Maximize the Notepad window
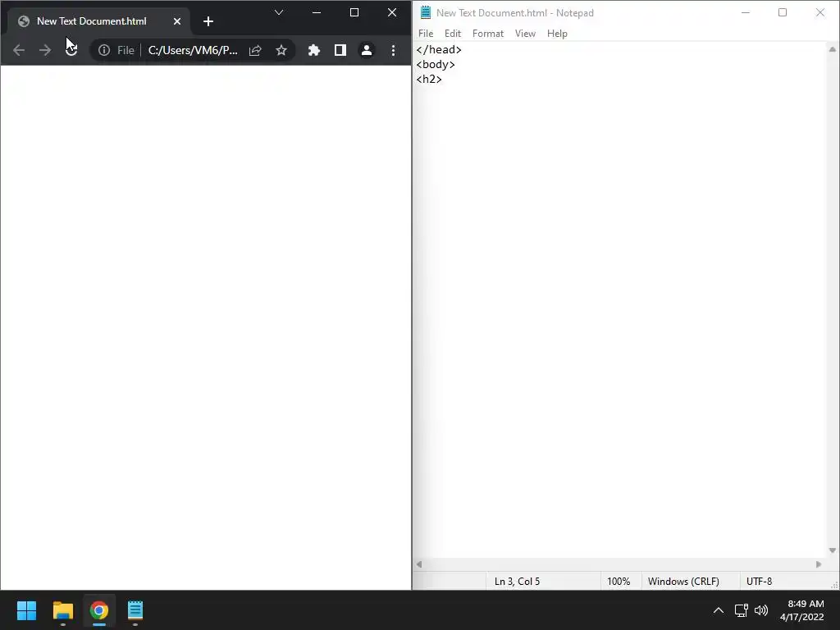This screenshot has height=630, width=840. coord(783,12)
